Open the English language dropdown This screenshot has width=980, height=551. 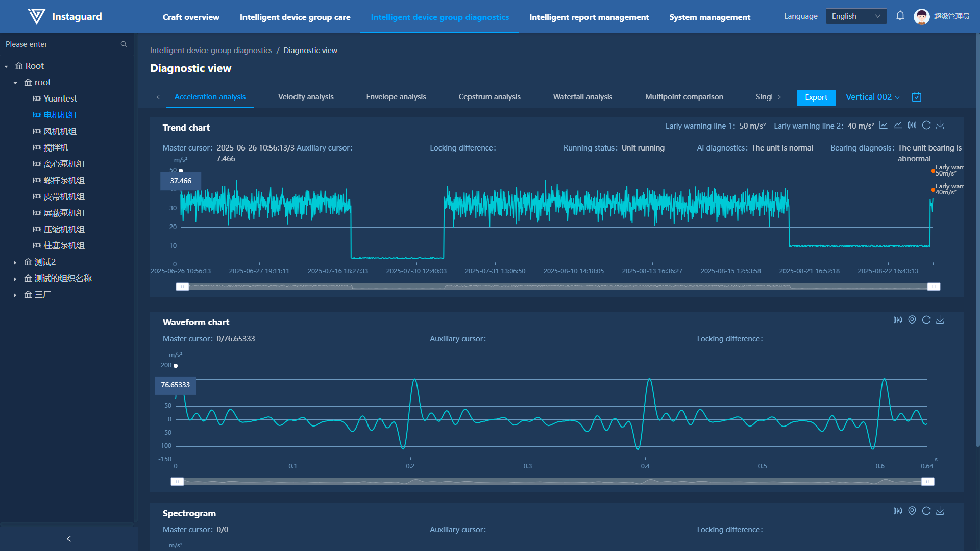click(856, 16)
